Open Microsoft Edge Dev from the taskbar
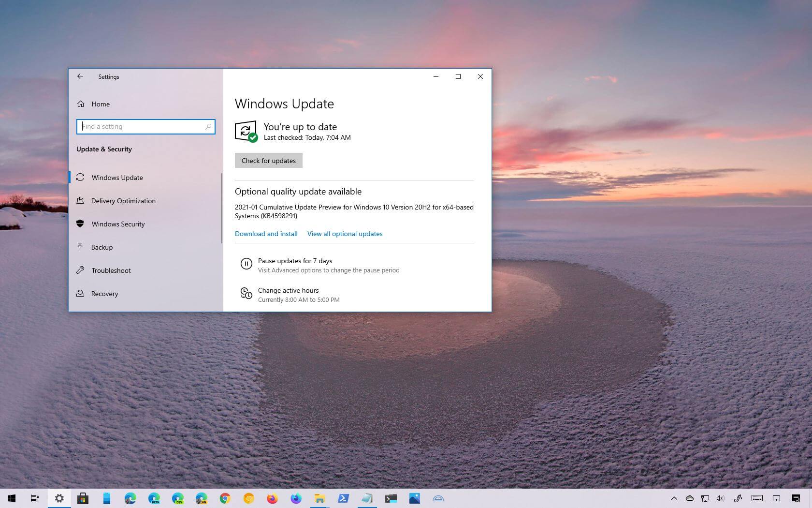812x508 pixels. click(x=178, y=498)
